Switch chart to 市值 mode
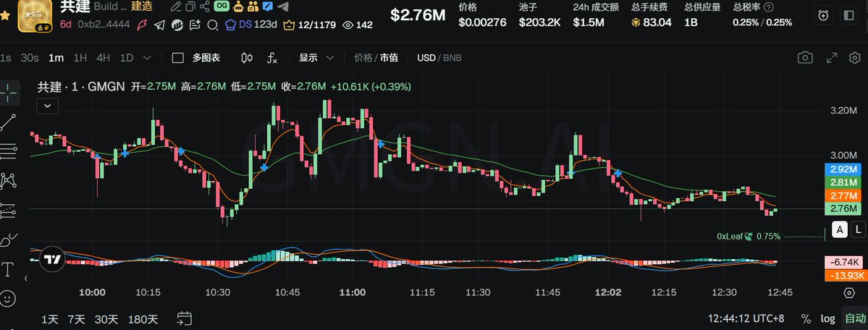The image size is (868, 330). click(389, 58)
